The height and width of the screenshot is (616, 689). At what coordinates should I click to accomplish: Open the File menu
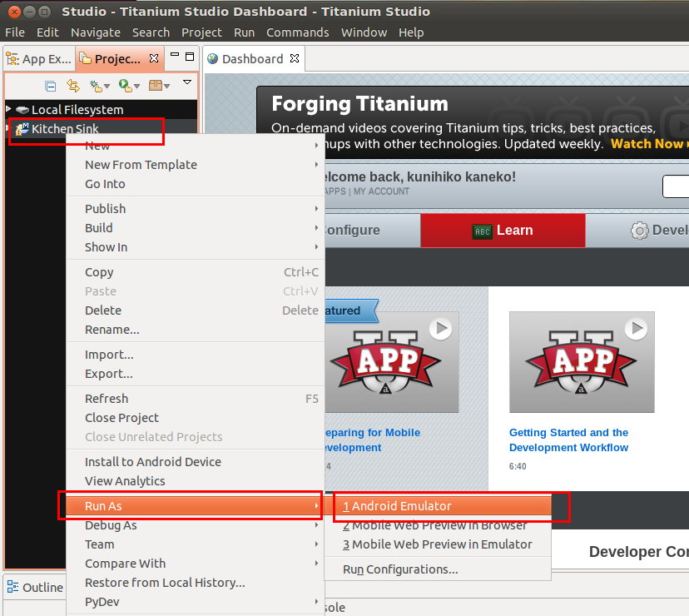pos(15,32)
